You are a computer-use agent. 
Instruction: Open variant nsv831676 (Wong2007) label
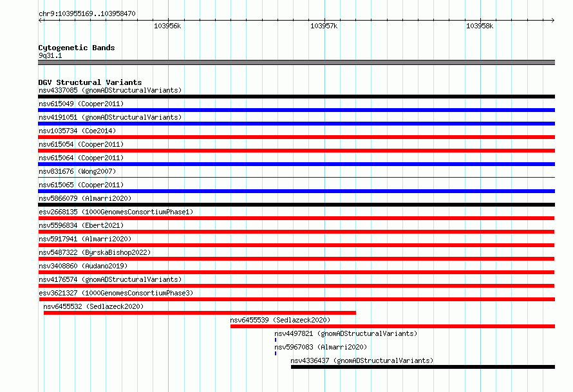(77, 171)
